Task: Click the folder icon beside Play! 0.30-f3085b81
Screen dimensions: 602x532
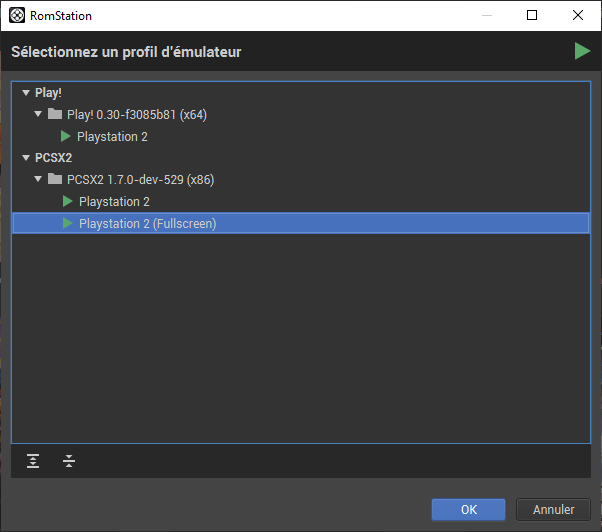Action: pos(55,114)
